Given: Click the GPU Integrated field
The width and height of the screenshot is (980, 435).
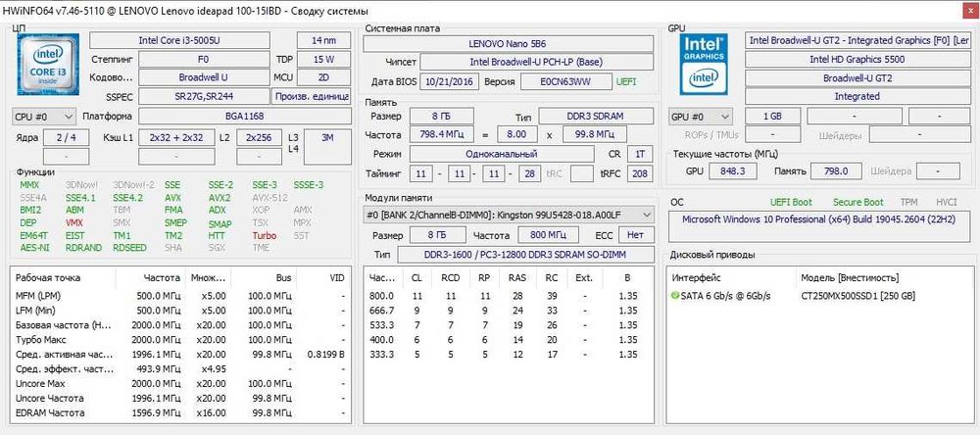Looking at the screenshot, I should click(x=857, y=96).
